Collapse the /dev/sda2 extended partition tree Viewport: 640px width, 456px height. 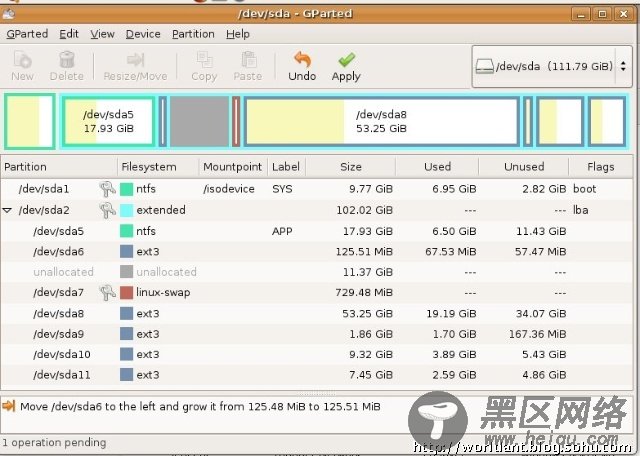pos(7,210)
